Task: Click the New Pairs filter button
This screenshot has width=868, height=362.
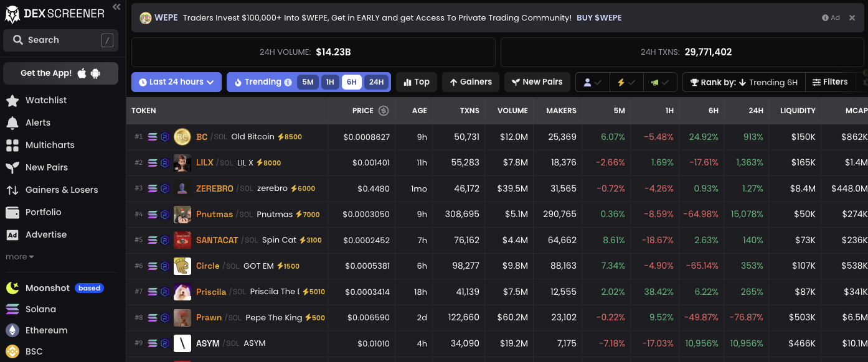Action: pos(537,82)
